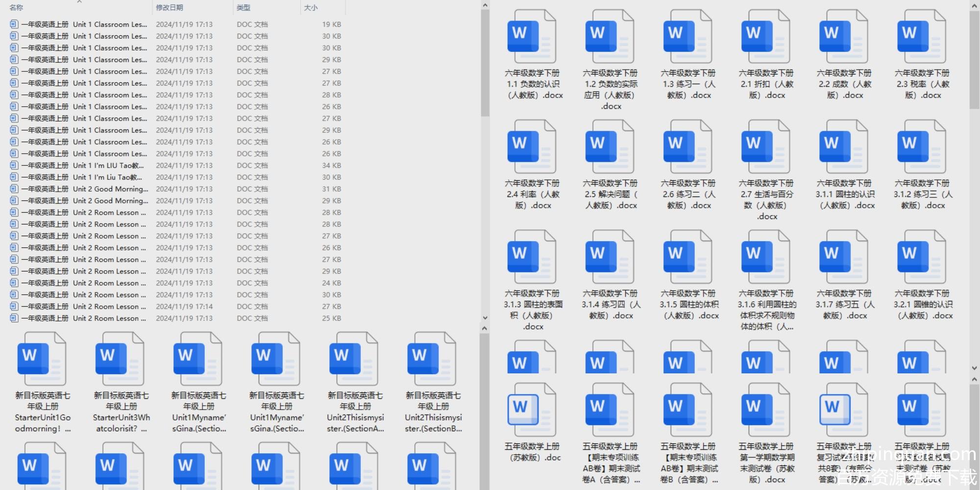The height and width of the screenshot is (490, 980).
Task: Click the 大小 column header
Action: [311, 8]
